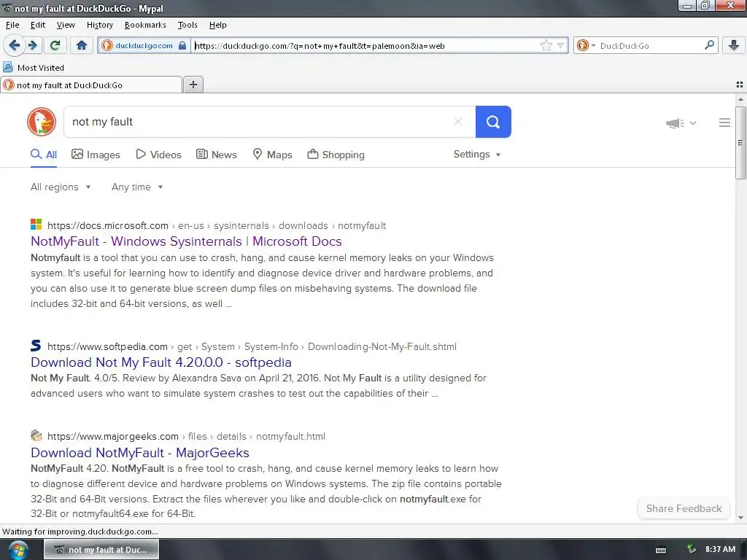Switch to Shopping results
747x560 pixels.
pos(336,155)
